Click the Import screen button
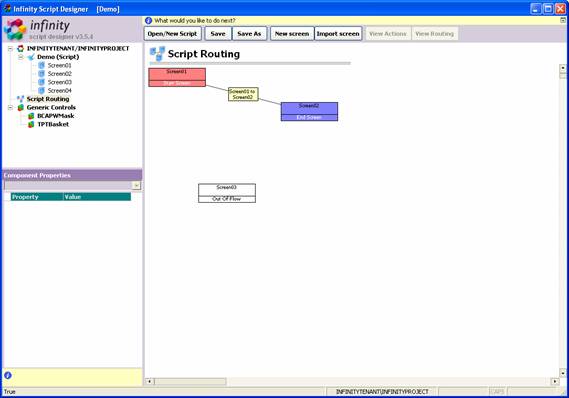This screenshot has height=398, width=569. click(x=338, y=34)
